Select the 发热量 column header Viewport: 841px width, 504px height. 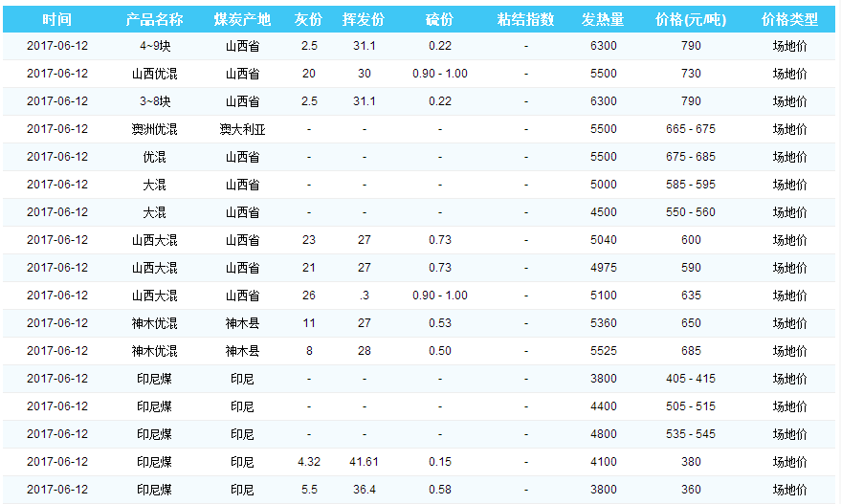point(603,19)
